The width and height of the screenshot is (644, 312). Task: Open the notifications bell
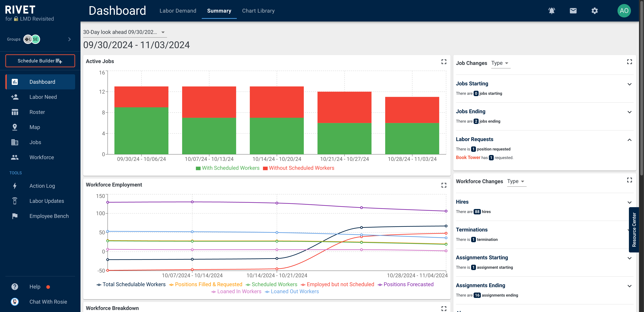(x=551, y=11)
